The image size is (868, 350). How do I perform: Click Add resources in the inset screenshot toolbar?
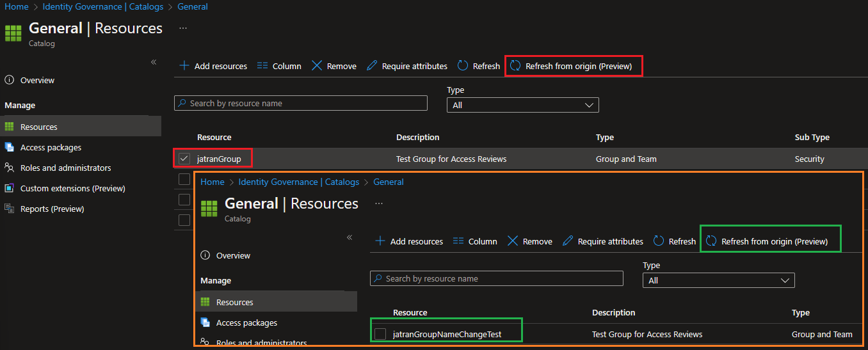[x=409, y=241]
